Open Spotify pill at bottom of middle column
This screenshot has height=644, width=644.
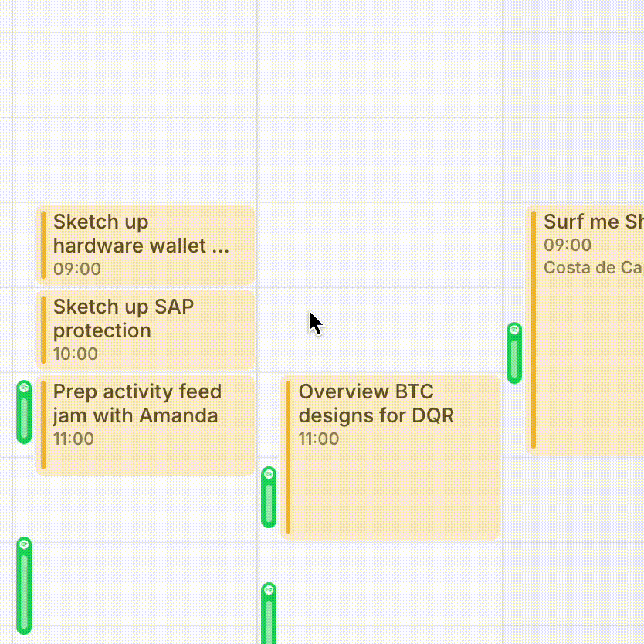(x=269, y=614)
